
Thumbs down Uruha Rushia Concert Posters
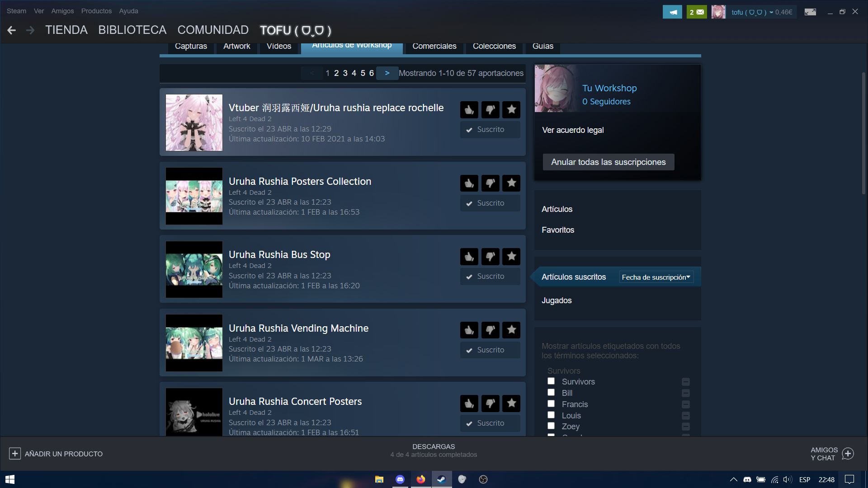(x=490, y=404)
